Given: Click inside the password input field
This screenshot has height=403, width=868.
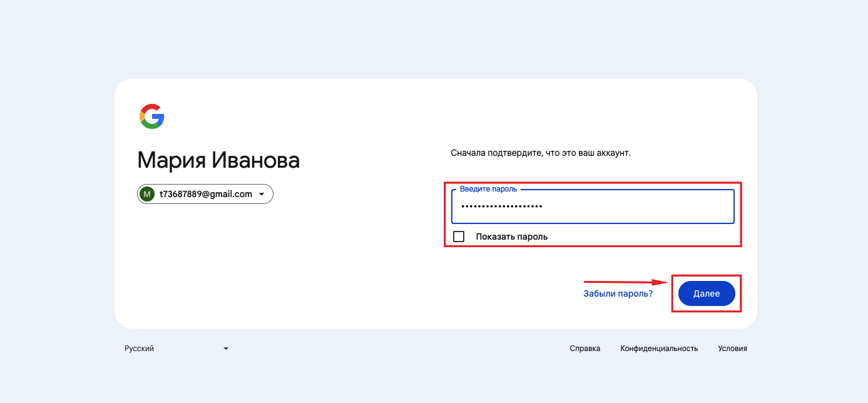Looking at the screenshot, I should point(593,207).
